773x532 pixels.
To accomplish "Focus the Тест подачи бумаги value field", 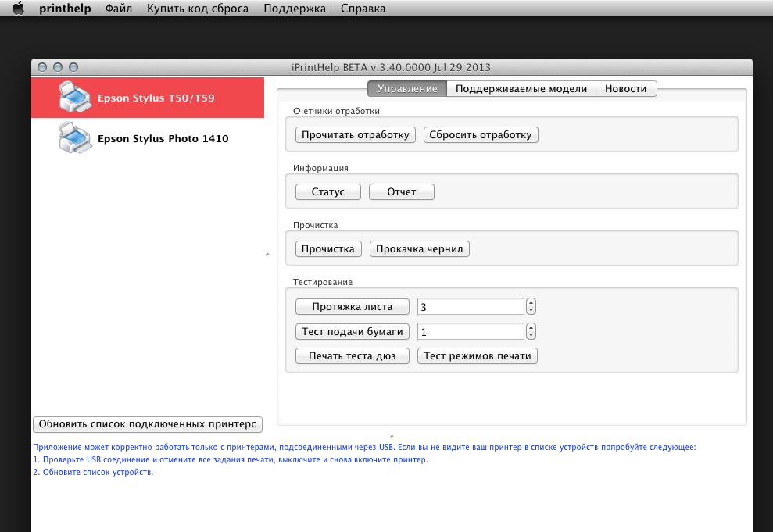I will tap(471, 331).
